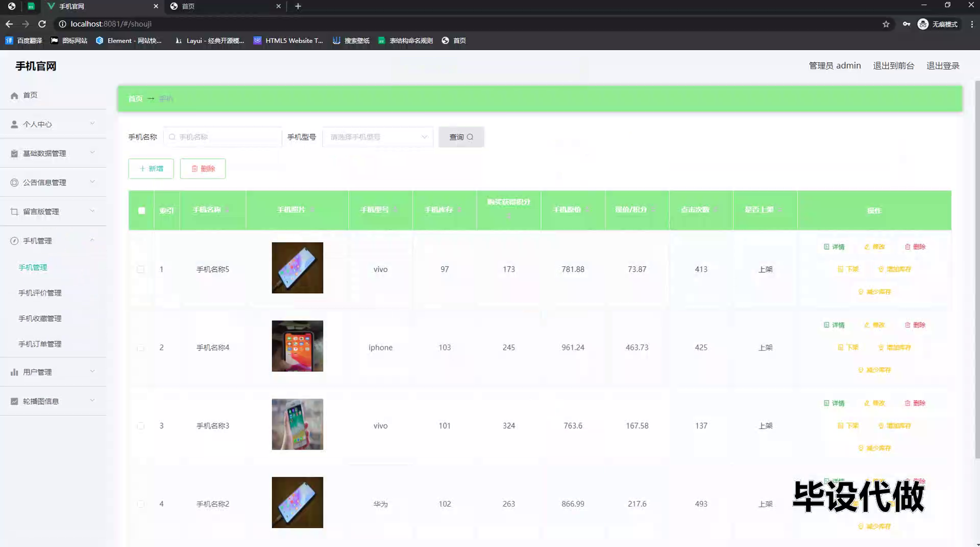Click the 留言版管理 sidebar icon
Viewport: 980px width, 547px height.
pos(14,211)
